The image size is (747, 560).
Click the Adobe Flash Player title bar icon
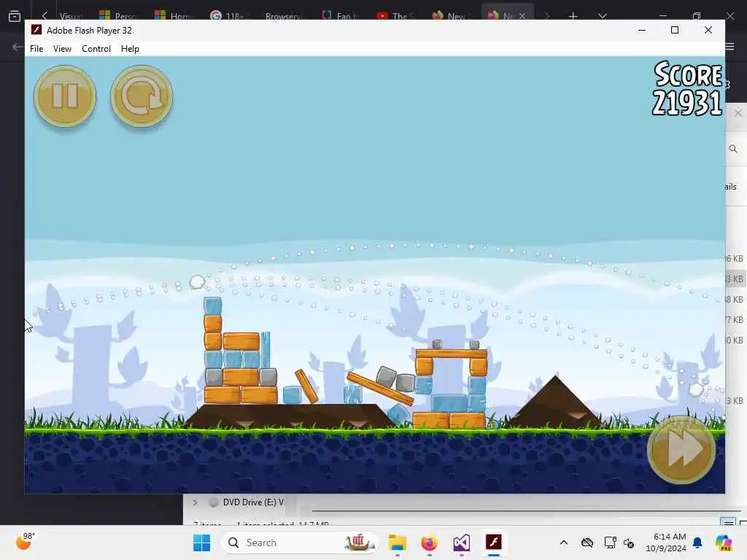click(36, 30)
